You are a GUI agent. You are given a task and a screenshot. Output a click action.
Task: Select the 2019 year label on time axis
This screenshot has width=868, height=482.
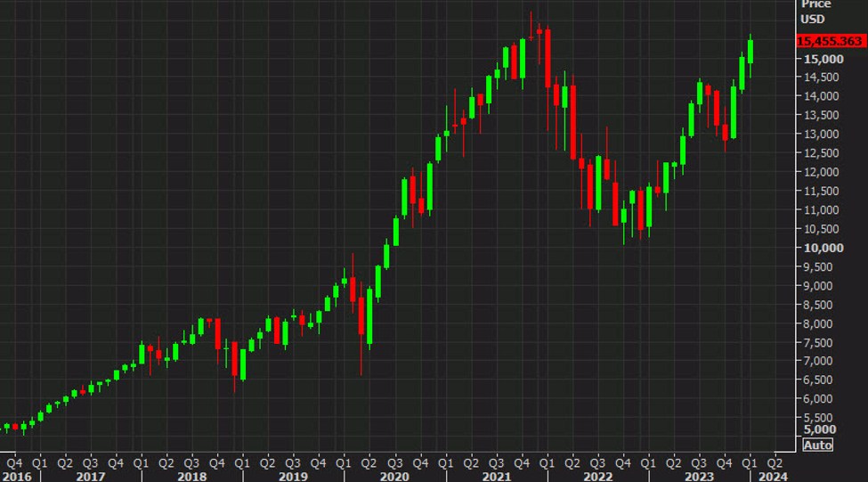point(293,477)
